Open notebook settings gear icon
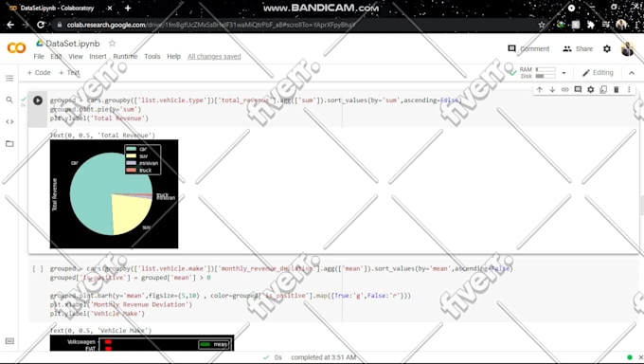Viewport: 644px width, 364px height. [607, 49]
